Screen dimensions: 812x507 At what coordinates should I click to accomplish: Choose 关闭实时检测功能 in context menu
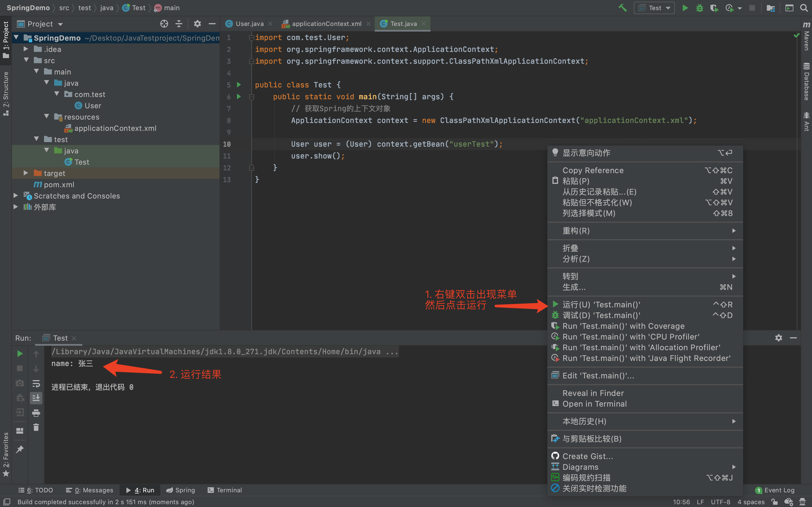pyautogui.click(x=645, y=488)
